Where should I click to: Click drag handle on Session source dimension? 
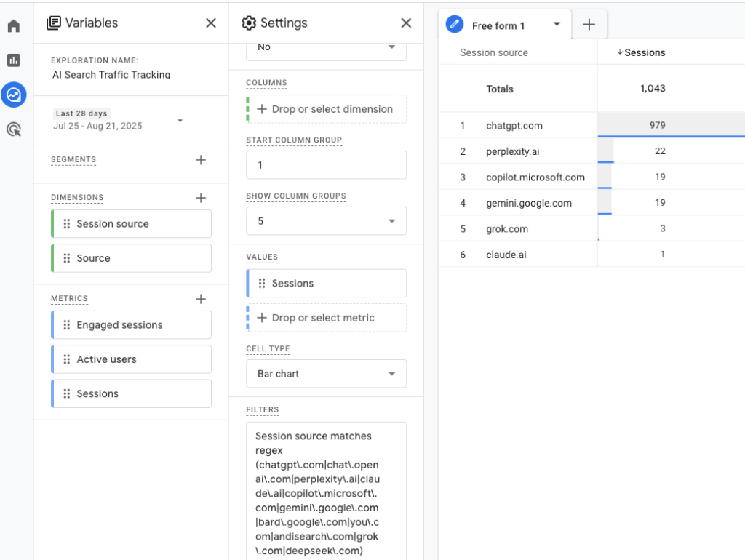pyautogui.click(x=66, y=224)
